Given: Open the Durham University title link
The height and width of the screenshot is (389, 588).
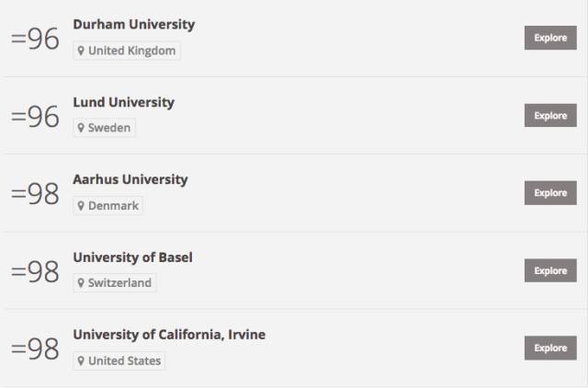Looking at the screenshot, I should 134,25.
